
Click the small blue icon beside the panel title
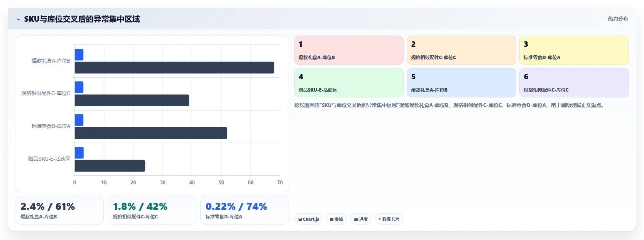(x=18, y=19)
